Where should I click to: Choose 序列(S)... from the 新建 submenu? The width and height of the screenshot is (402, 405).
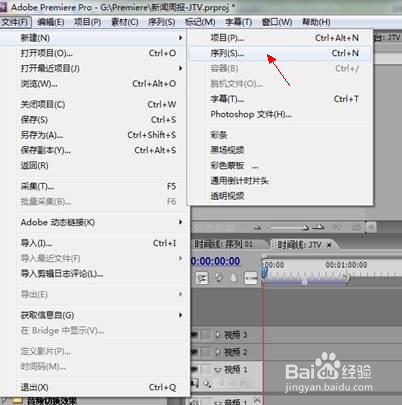tap(280, 53)
